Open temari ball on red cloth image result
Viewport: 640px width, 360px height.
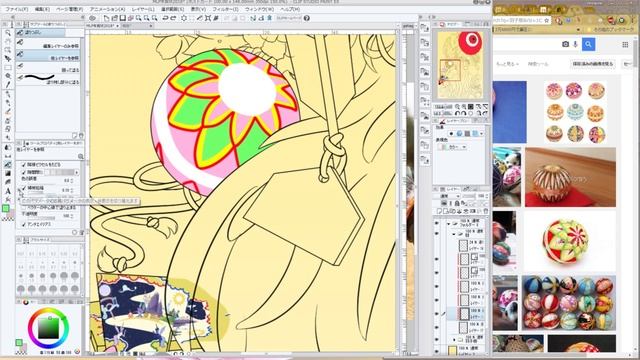point(570,177)
